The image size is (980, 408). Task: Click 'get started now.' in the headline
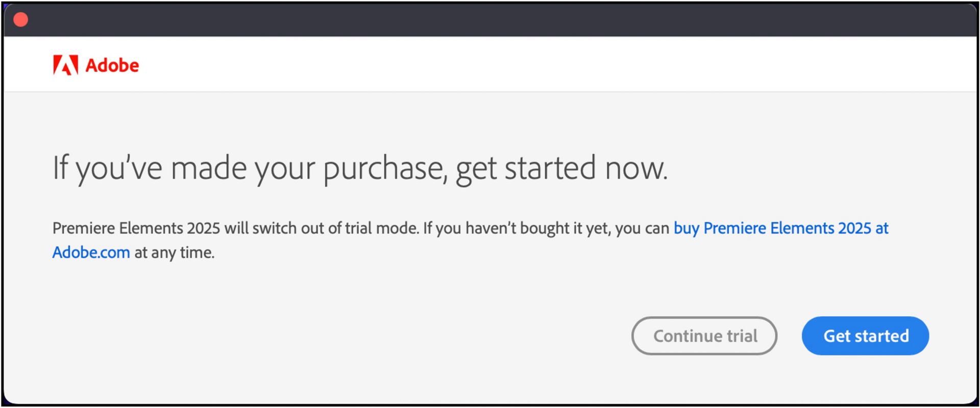click(561, 169)
